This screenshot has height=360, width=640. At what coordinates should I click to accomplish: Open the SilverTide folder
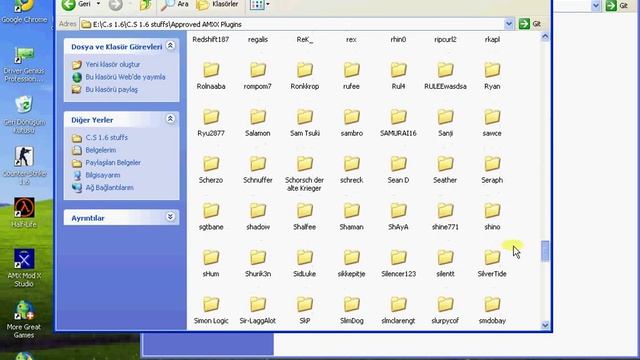click(492, 263)
